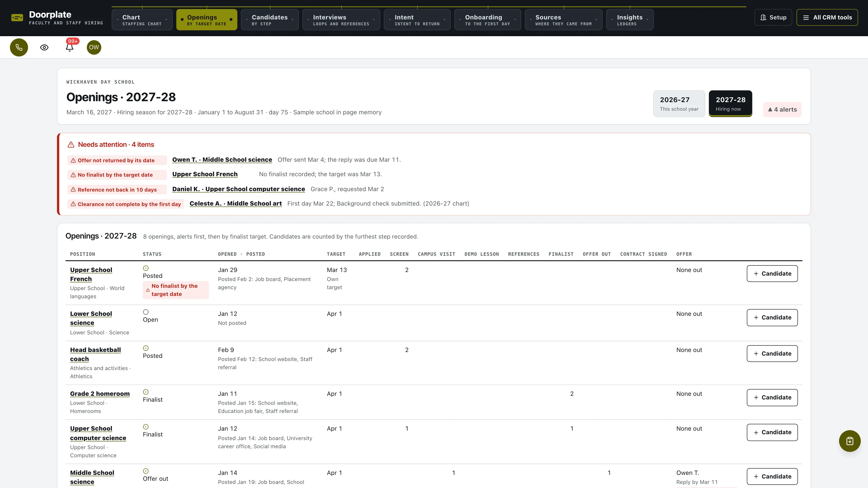Click Owen T. offer cell in Middle School science row

pyautogui.click(x=688, y=473)
